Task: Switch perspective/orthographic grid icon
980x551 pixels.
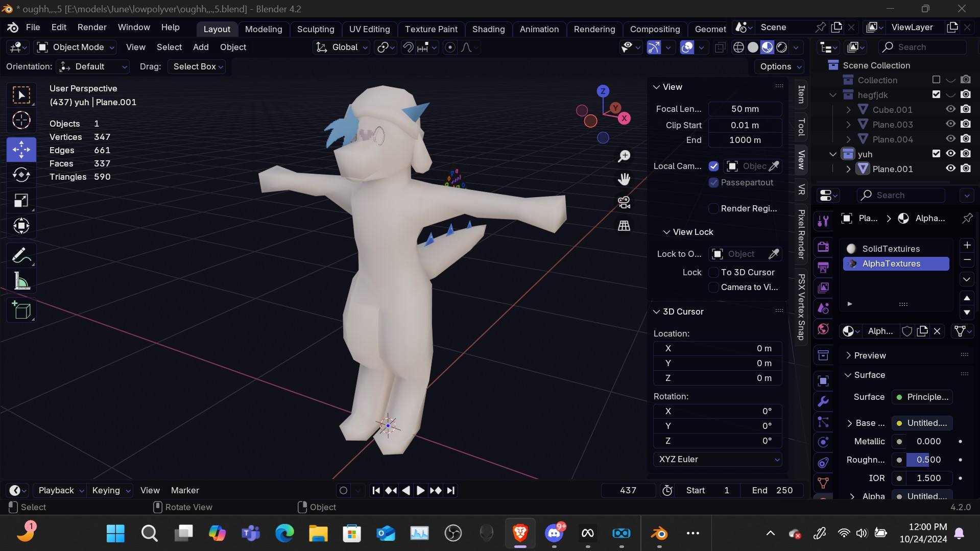Action: 624,225
